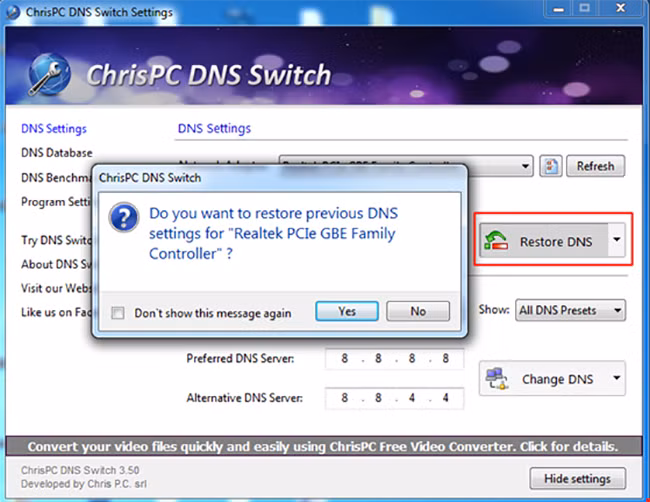Click the network adapter icon beside Refresh
The image size is (650, 502).
tap(550, 166)
